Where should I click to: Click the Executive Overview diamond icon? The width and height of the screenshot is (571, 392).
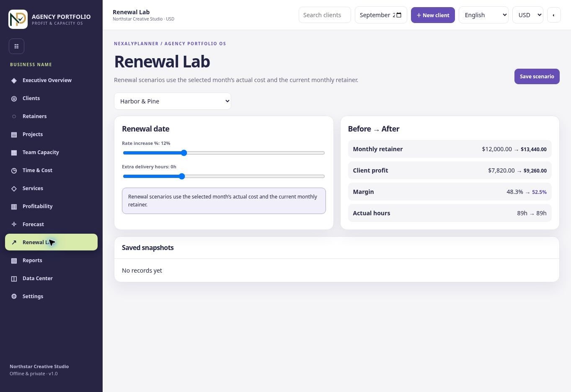(x=14, y=80)
